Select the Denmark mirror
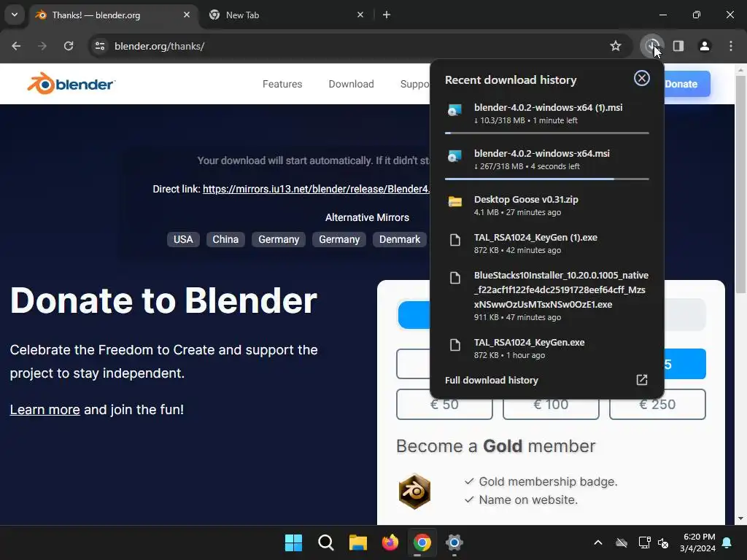The height and width of the screenshot is (560, 747). pos(400,239)
